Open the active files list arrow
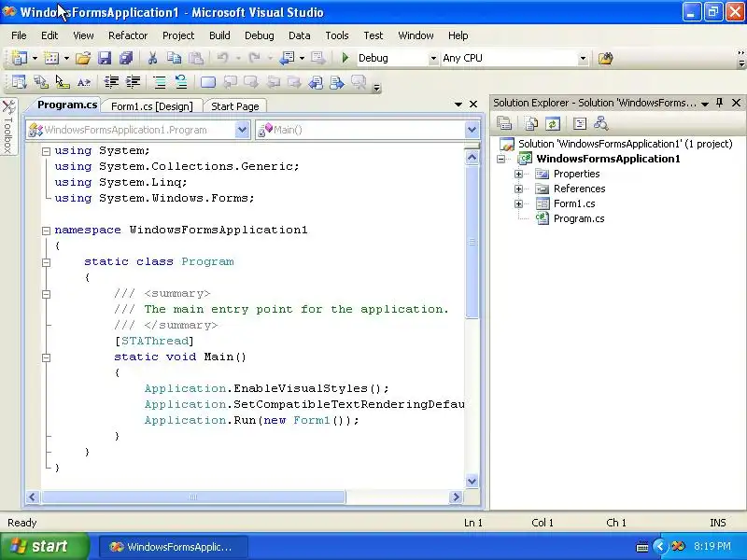This screenshot has width=747, height=560. pyautogui.click(x=458, y=105)
